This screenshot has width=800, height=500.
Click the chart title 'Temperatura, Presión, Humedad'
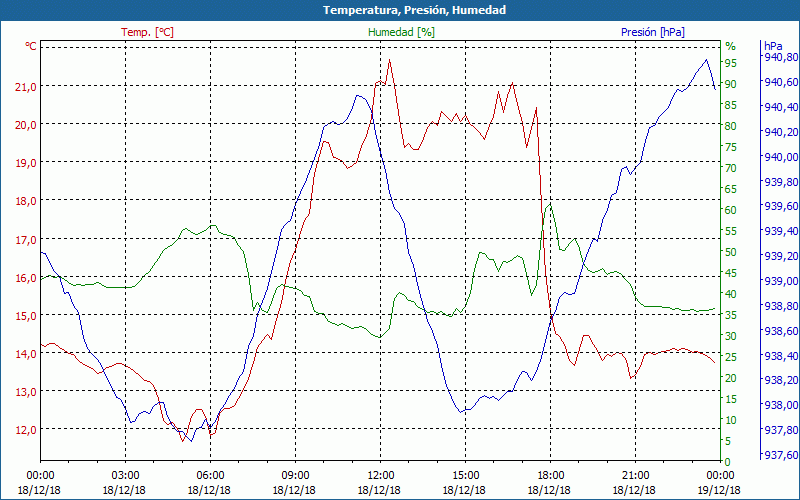click(414, 10)
